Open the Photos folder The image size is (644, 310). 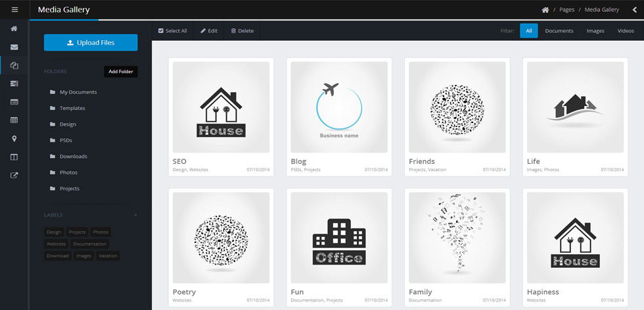pyautogui.click(x=64, y=172)
